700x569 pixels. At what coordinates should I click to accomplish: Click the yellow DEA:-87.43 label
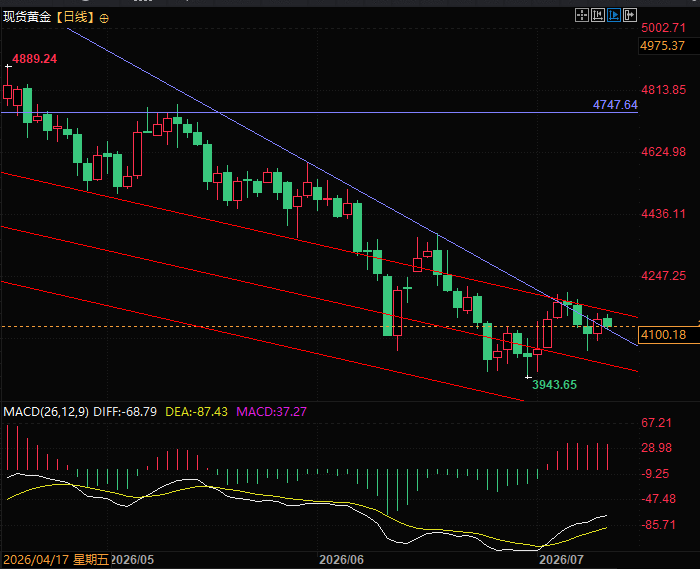pyautogui.click(x=196, y=411)
